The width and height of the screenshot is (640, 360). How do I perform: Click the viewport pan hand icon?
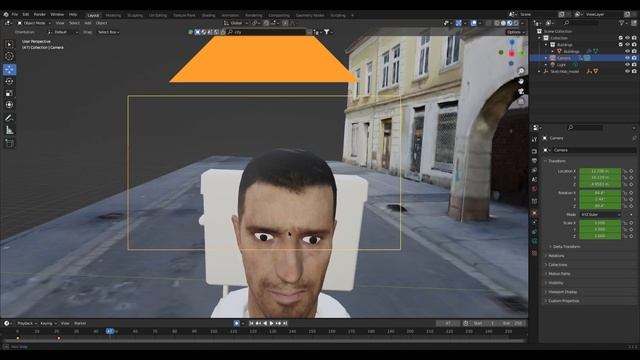(x=521, y=81)
